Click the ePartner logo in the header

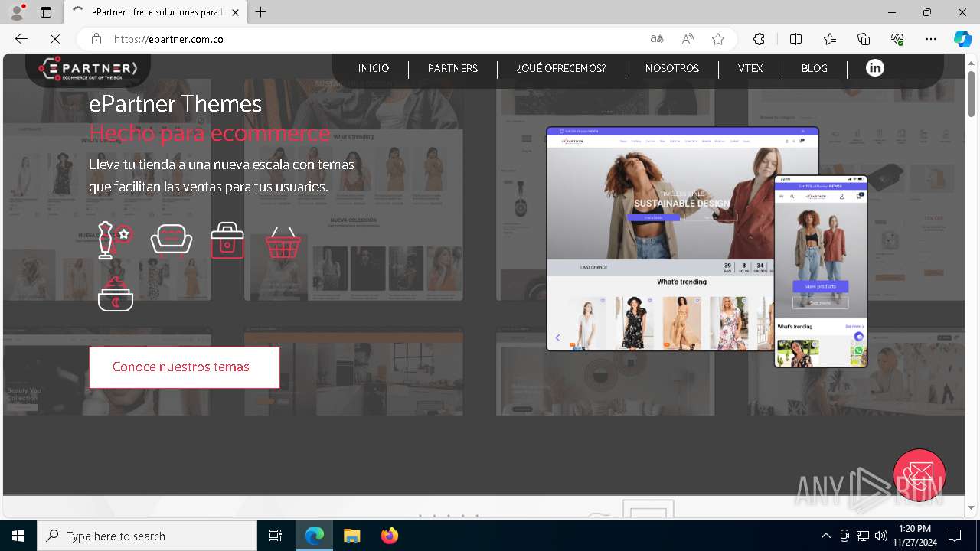coord(88,69)
